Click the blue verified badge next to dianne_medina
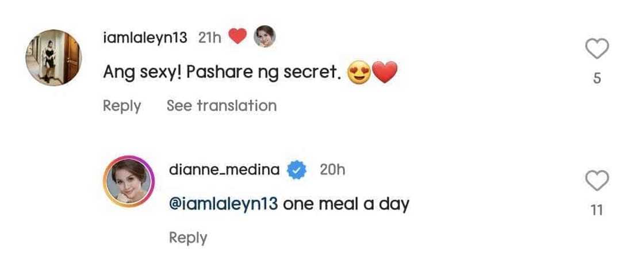The height and width of the screenshot is (270, 644). (297, 170)
